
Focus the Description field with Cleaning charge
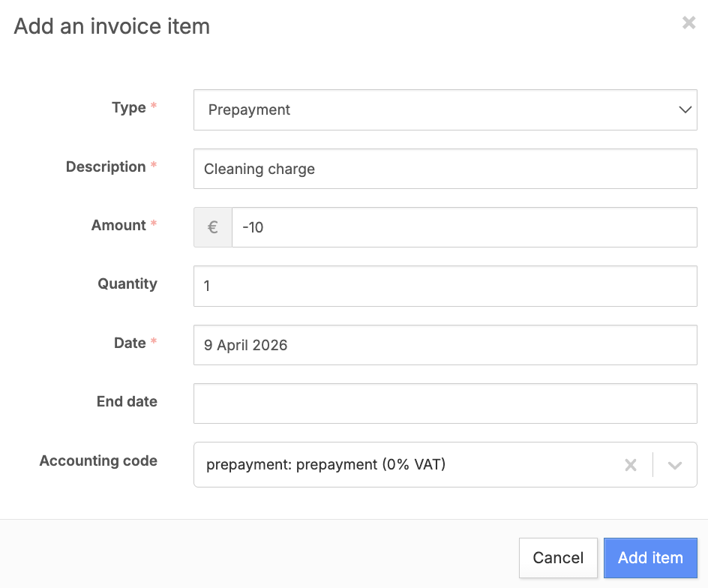445,169
